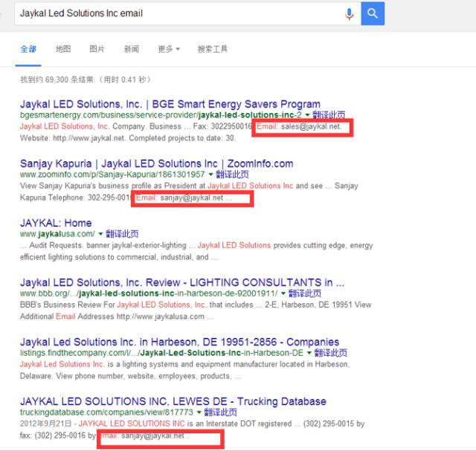
Task: Click the www.bbb.org green URL text
Action: (x=149, y=293)
